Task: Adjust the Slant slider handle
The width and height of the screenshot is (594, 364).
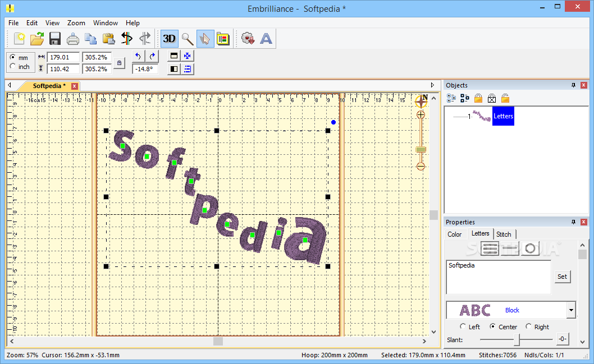Action: click(x=517, y=339)
